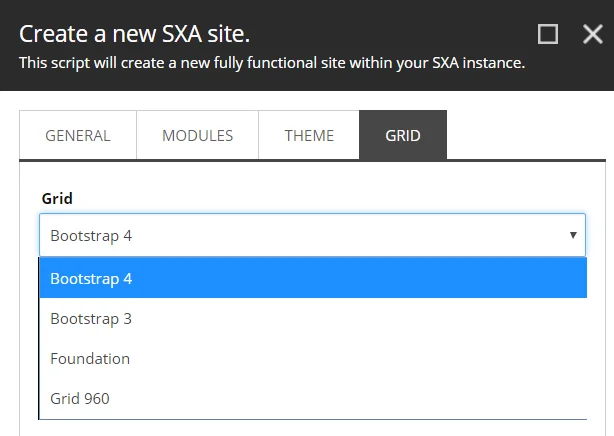Switch to the MODULES tab
Screen dimensions: 614x436
[197, 136]
